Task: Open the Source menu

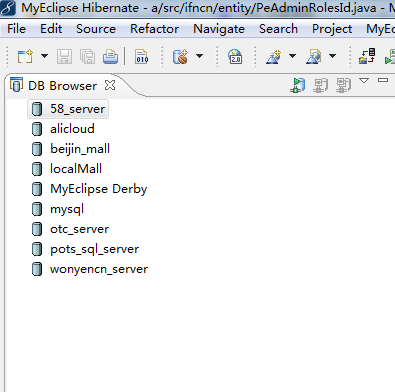Action: (96, 29)
